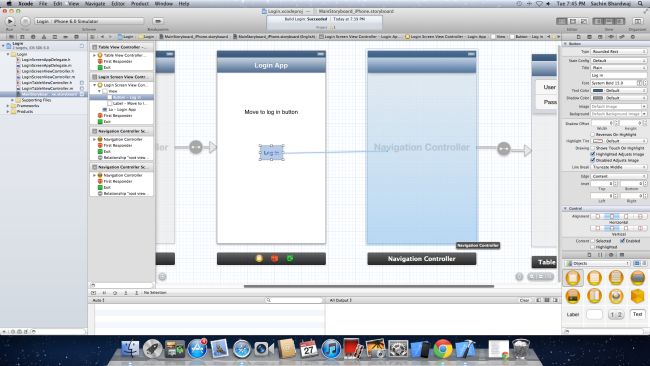
Task: Click the Clear button in the debug console
Action: (524, 300)
